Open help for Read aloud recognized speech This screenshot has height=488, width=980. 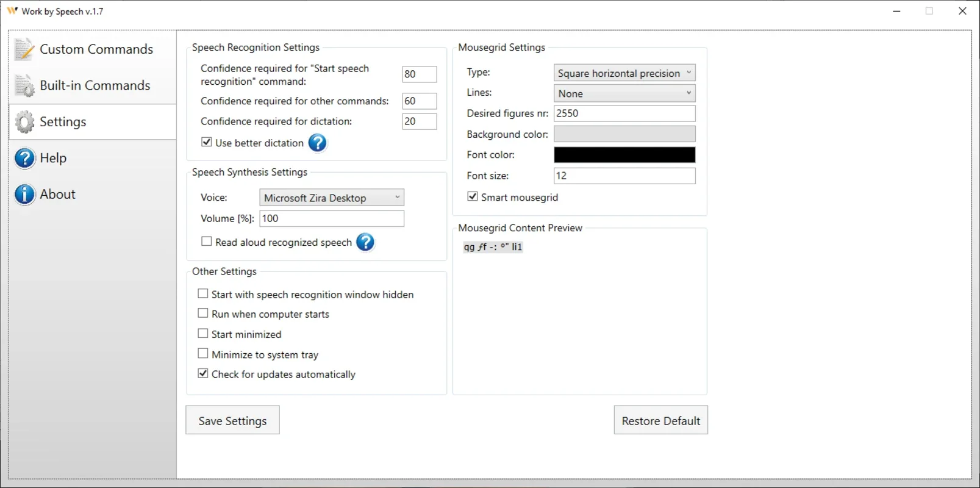pyautogui.click(x=365, y=242)
